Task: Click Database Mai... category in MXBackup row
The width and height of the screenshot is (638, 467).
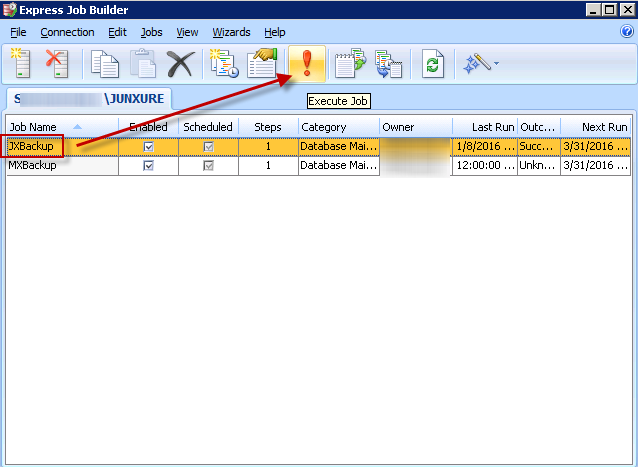Action: click(x=339, y=166)
